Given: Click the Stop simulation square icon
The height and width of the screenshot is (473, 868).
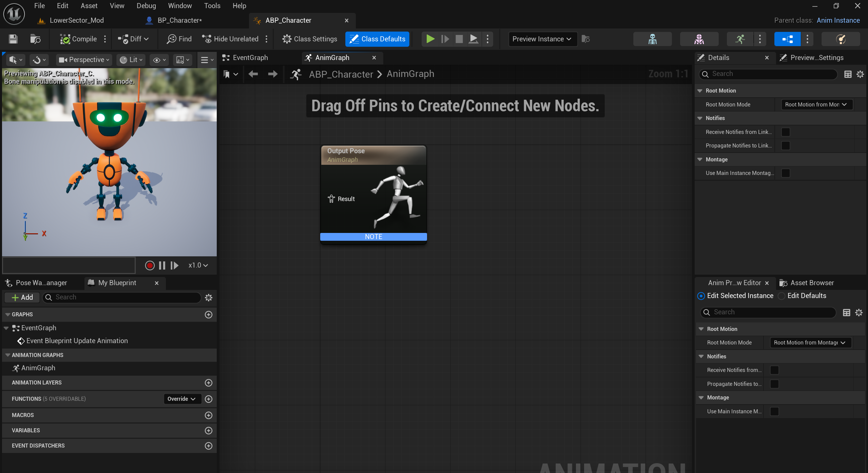Looking at the screenshot, I should point(459,39).
